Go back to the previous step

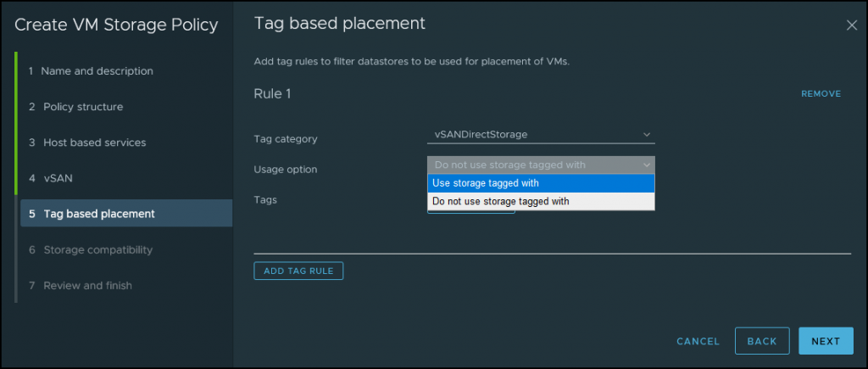point(762,341)
